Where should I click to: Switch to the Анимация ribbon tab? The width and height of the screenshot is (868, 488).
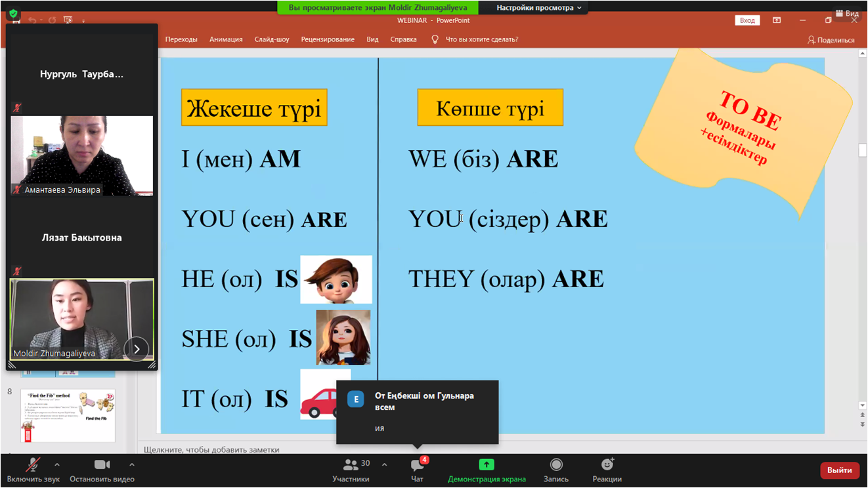[226, 39]
